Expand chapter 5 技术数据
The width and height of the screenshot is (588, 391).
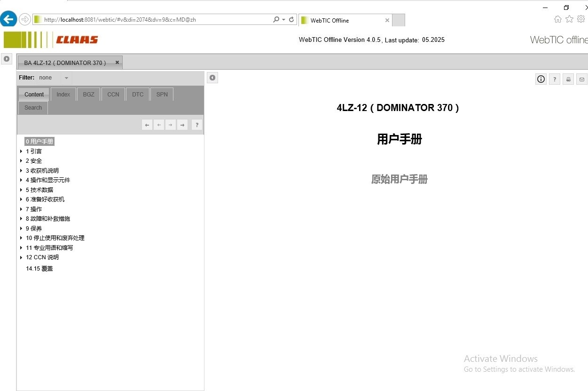[x=21, y=190]
